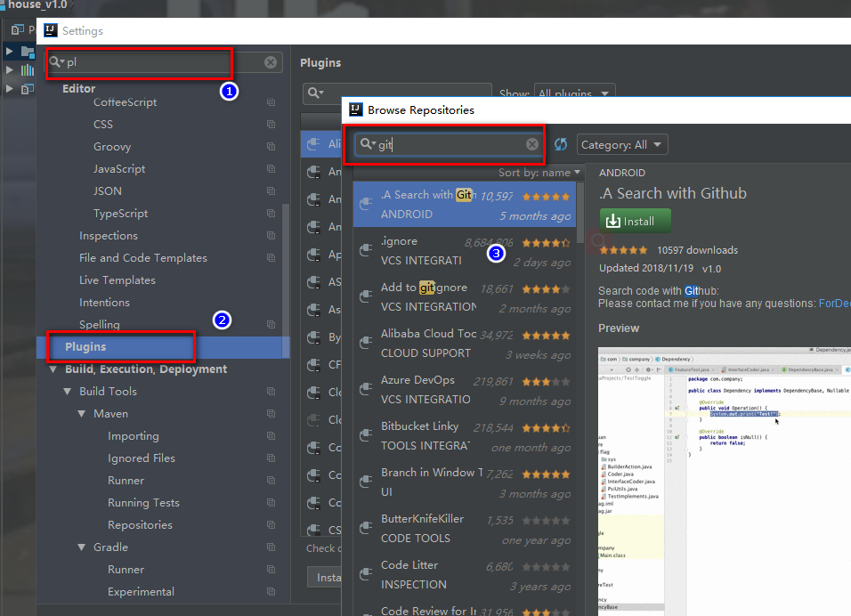Viewport: 851px width, 616px height.
Task: Click the Plugins panel filter input
Action: point(397,93)
